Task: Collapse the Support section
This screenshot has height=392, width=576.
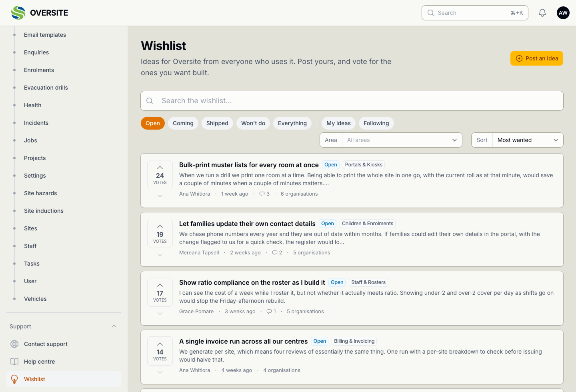Action: tap(114, 326)
